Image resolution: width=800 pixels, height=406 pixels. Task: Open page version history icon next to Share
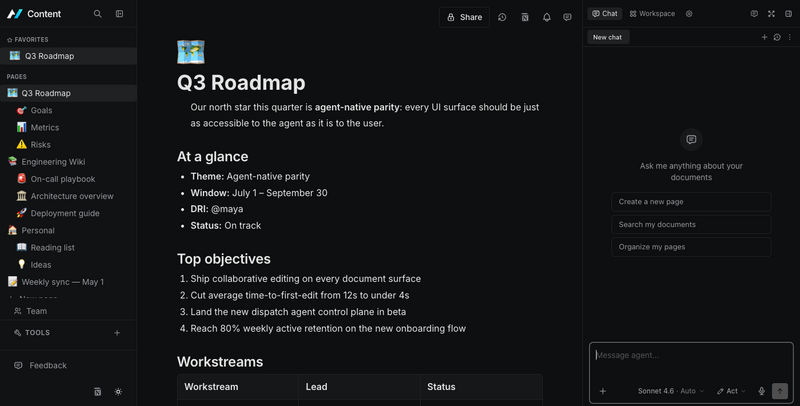[502, 17]
